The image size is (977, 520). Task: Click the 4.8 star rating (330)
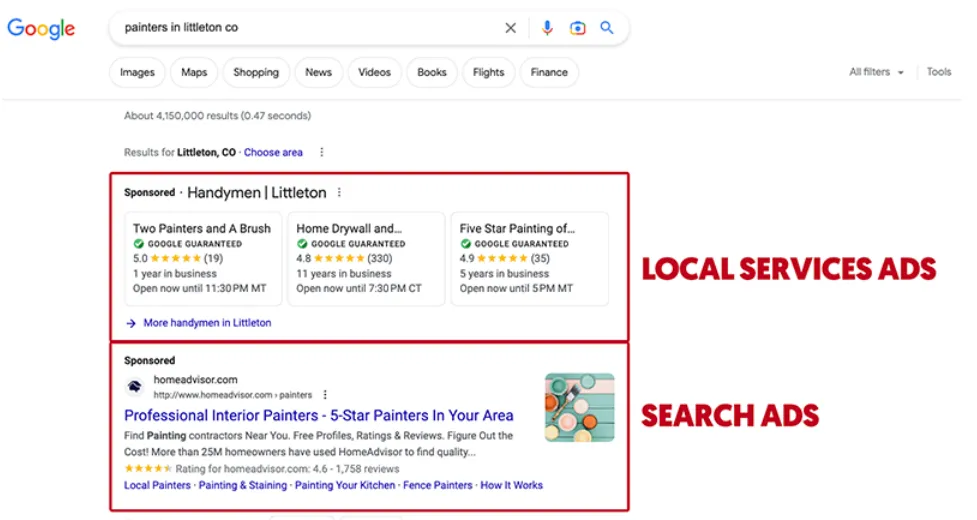click(x=344, y=258)
